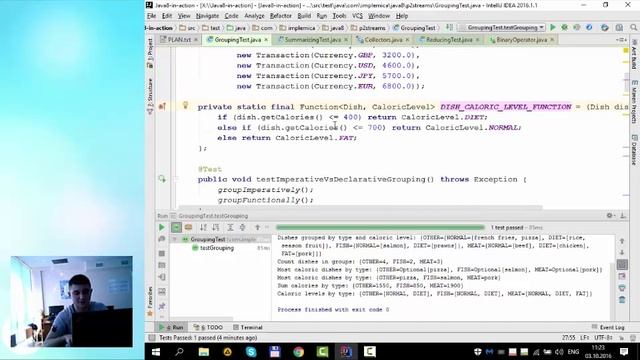Click the editor horizontal scrollbar
The width and height of the screenshot is (640, 360).
360,207
